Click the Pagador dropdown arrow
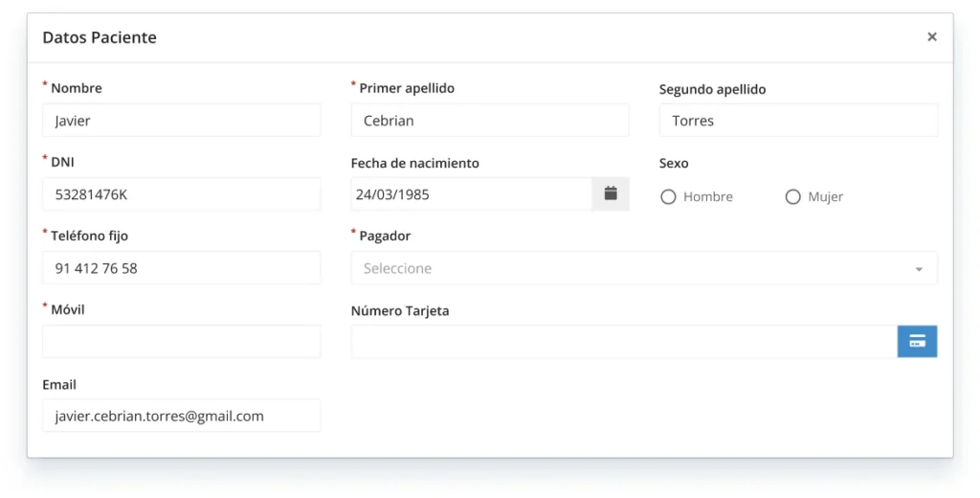Viewport: 980px width, 498px height. pyautogui.click(x=919, y=269)
